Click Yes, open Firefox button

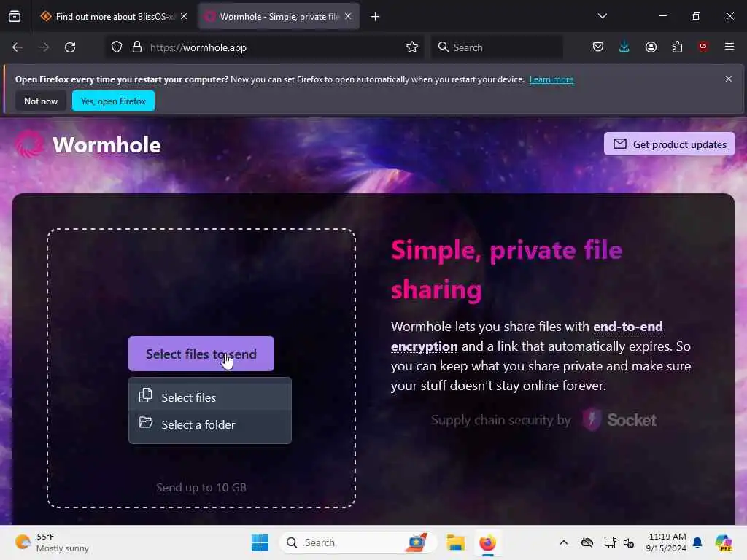click(x=113, y=101)
